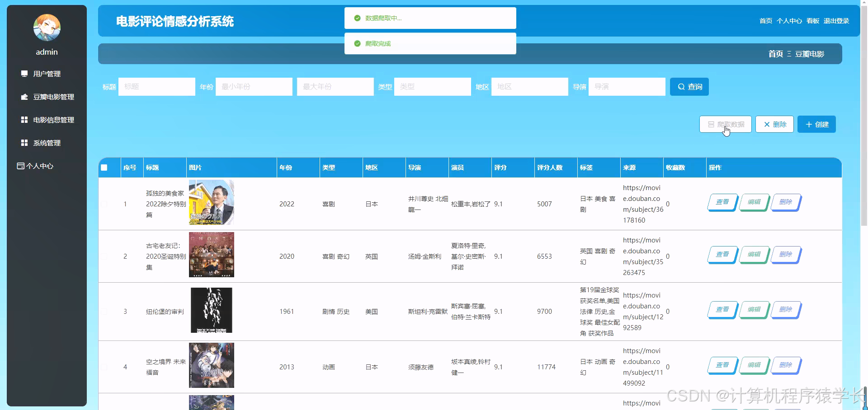This screenshot has height=410, width=868.
Task: Click 查看 for 古宅老友记 row
Action: click(x=722, y=254)
